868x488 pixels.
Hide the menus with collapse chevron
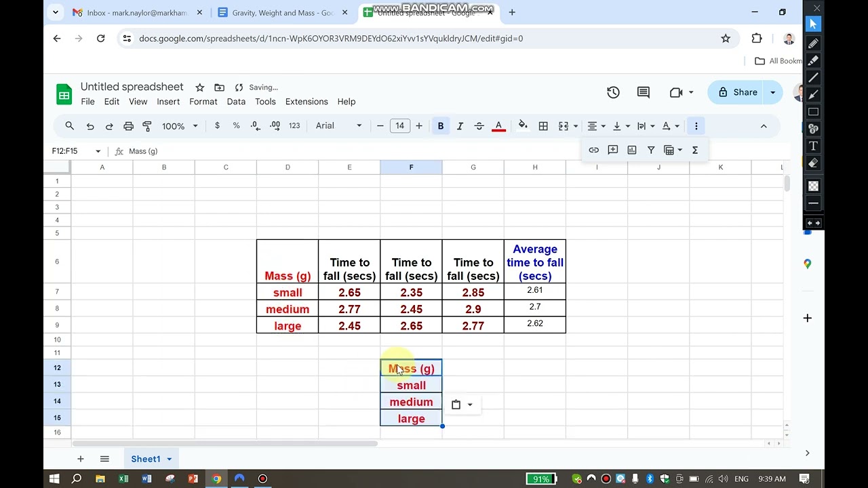tap(764, 126)
